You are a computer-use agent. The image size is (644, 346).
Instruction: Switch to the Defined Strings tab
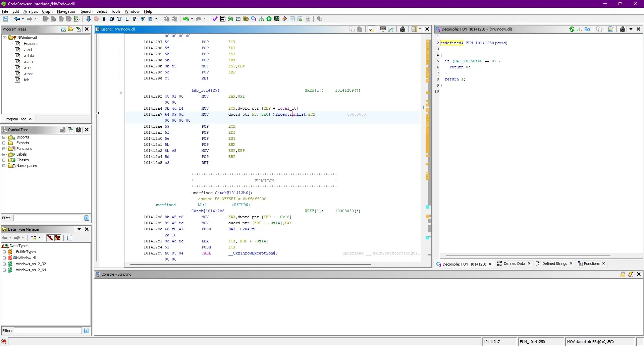554,264
